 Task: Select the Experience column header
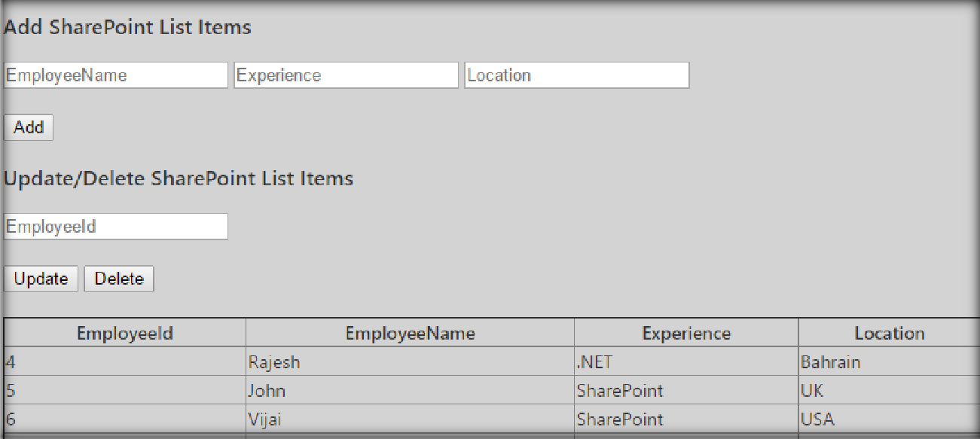tap(686, 334)
